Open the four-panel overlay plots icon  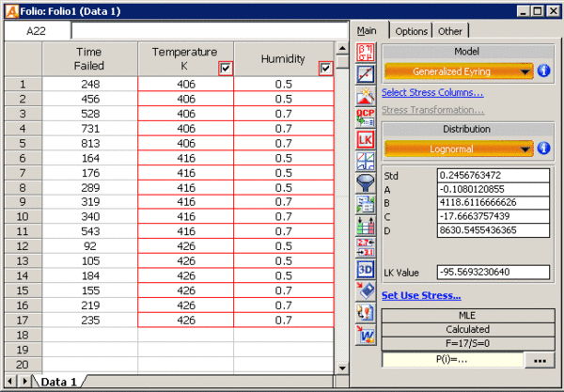[x=366, y=161]
